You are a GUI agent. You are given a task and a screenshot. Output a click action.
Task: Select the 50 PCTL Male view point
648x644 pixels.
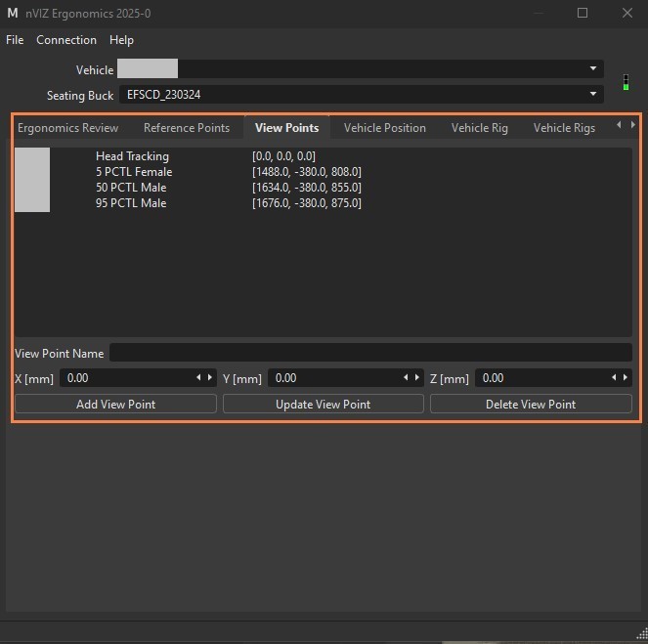324,188
